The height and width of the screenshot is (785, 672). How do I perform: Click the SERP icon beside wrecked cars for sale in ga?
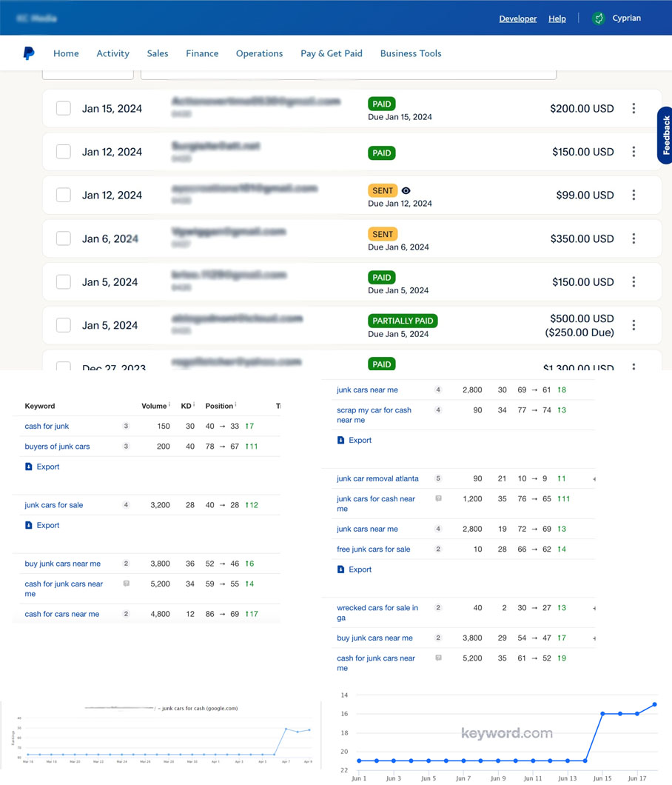[438, 608]
